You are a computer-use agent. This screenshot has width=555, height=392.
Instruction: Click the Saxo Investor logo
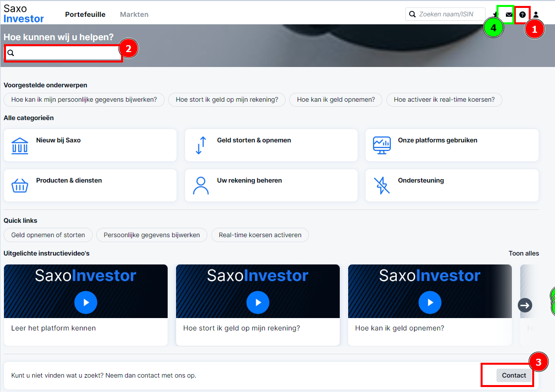point(24,13)
